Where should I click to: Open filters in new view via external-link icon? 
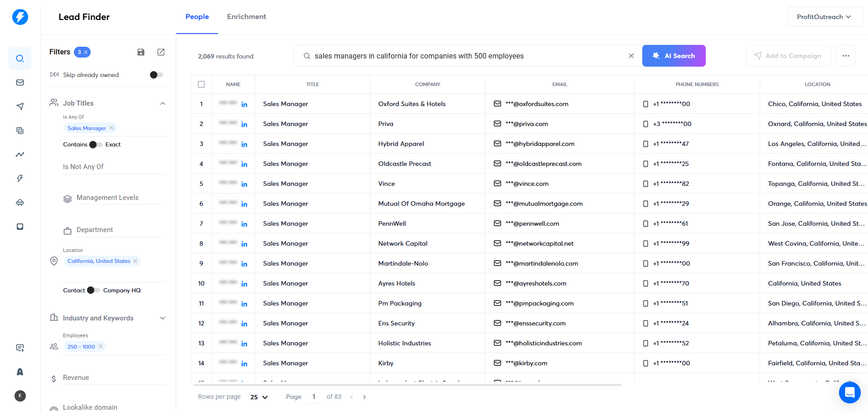tap(161, 52)
